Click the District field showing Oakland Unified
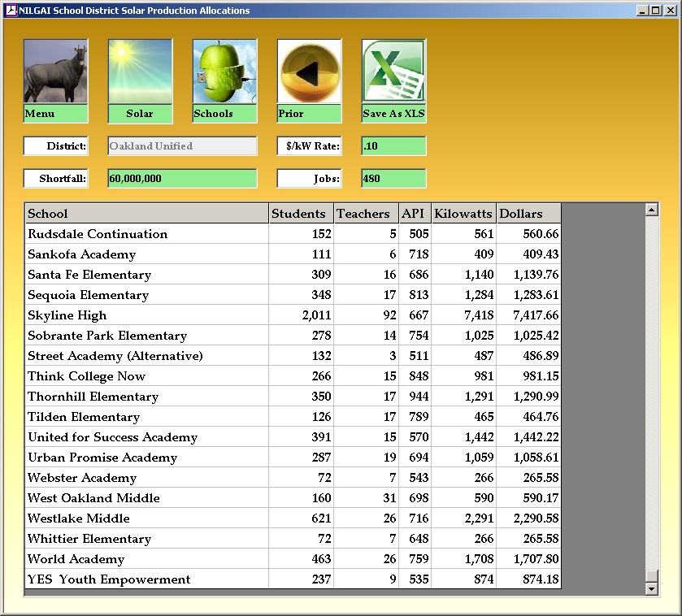 point(182,146)
